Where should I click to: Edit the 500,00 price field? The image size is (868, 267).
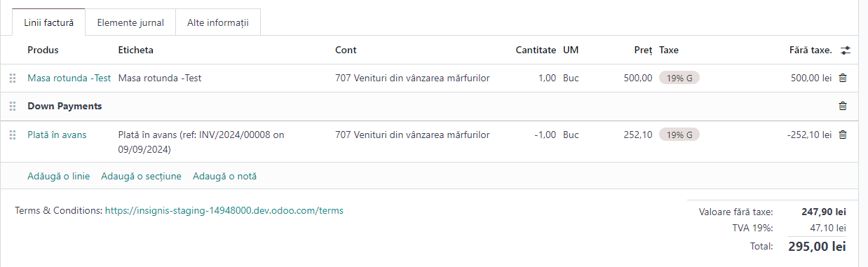tap(638, 78)
